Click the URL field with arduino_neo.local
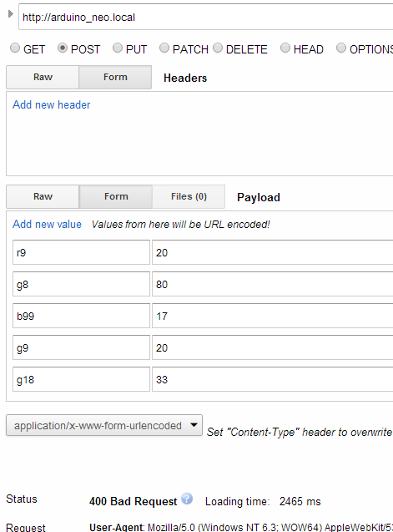The image size is (393, 532). pos(206,17)
